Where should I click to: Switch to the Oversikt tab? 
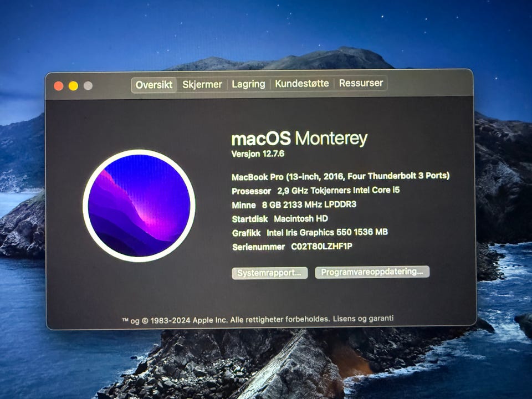tap(154, 85)
